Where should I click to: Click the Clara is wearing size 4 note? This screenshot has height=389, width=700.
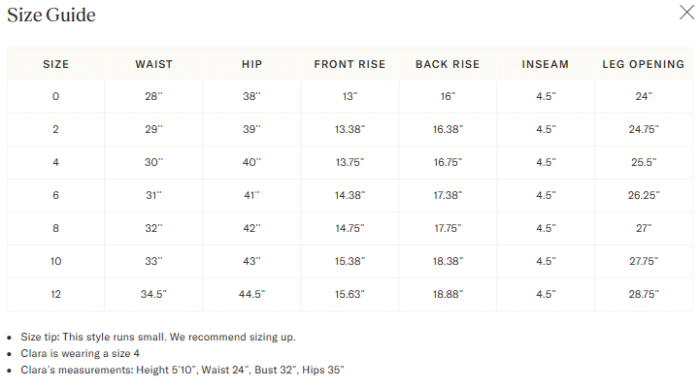tap(80, 354)
